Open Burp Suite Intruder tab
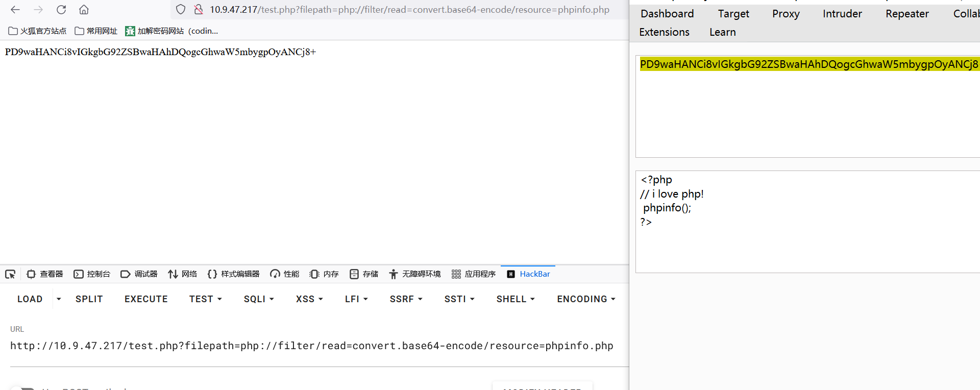This screenshot has height=390, width=980. coord(842,14)
